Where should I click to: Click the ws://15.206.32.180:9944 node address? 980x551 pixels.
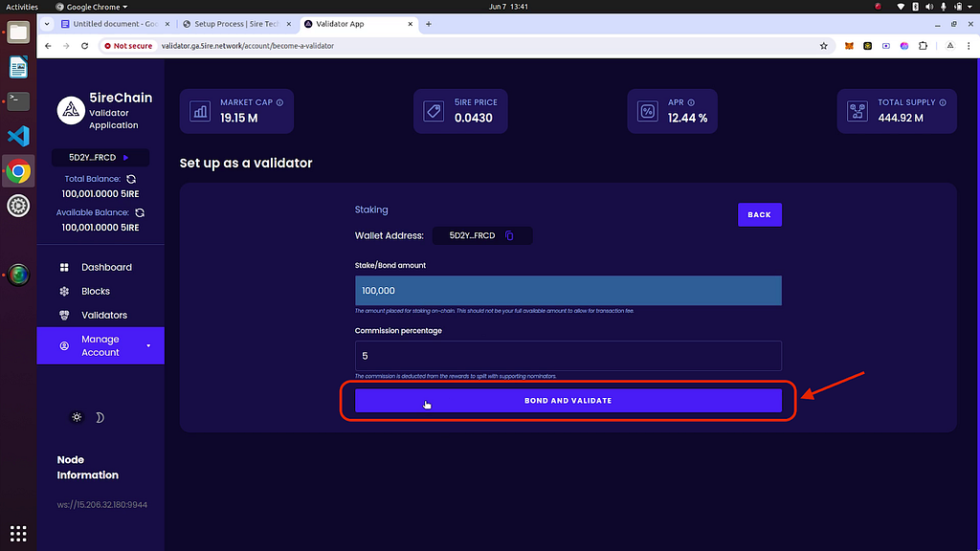101,505
